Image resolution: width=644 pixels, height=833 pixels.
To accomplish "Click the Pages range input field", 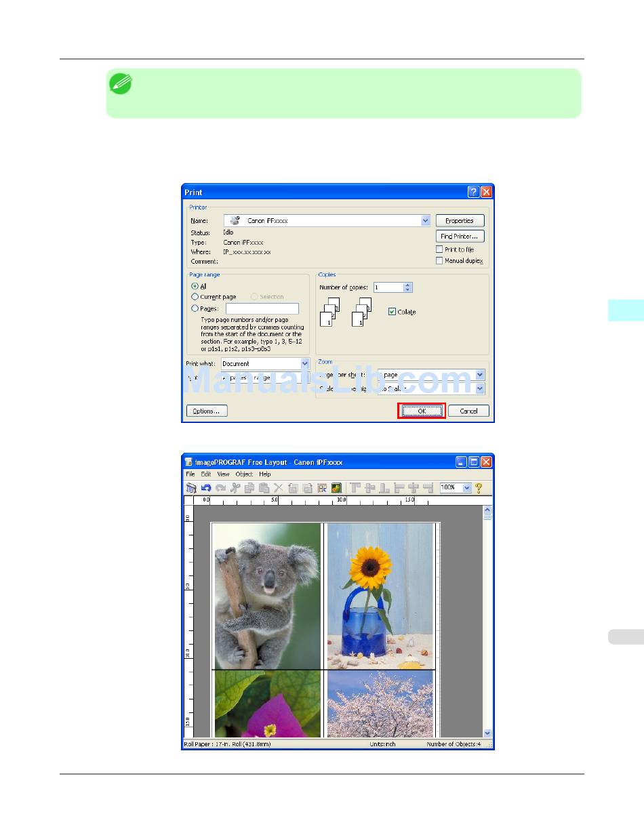I will point(262,309).
